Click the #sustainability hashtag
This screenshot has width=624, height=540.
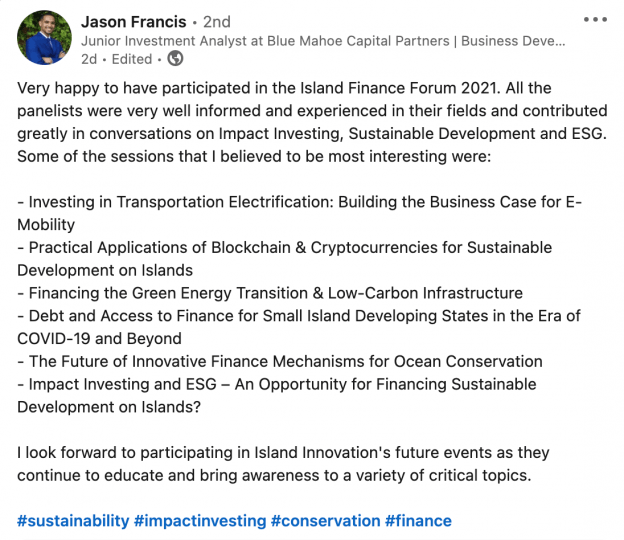coord(73,521)
